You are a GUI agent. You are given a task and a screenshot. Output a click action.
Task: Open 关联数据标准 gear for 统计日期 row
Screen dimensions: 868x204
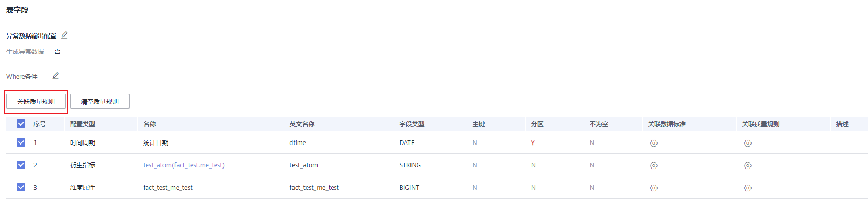click(x=653, y=143)
